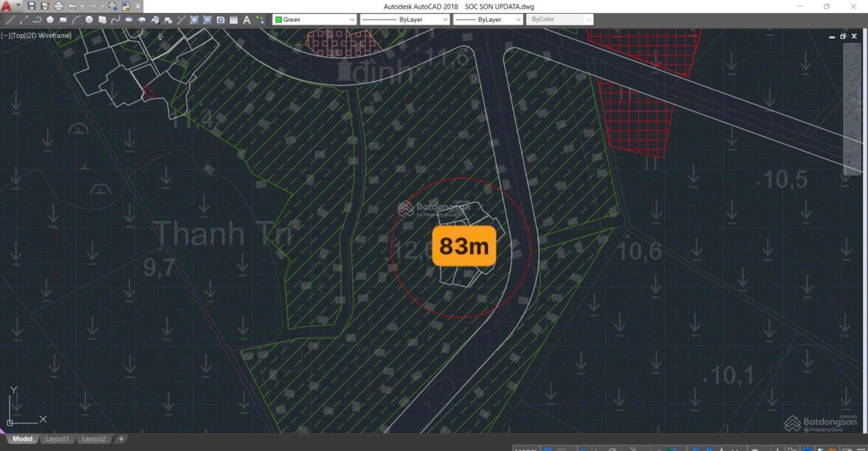Select the Polygon draw tool

pyautogui.click(x=50, y=20)
